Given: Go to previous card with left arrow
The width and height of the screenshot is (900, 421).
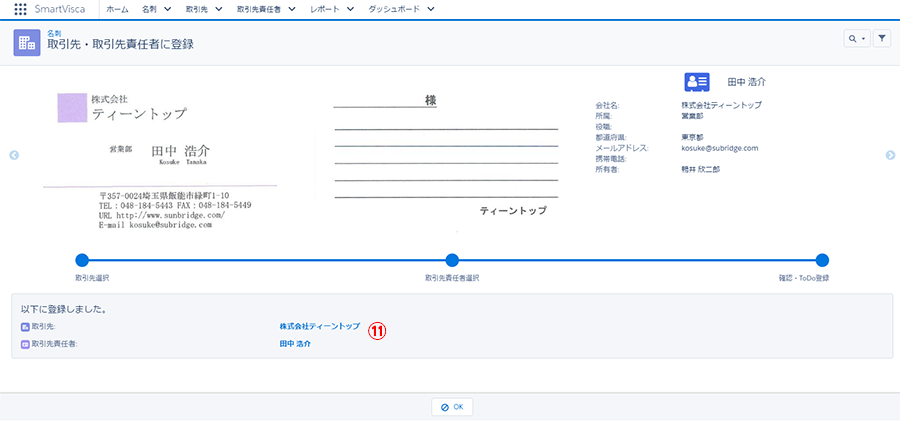Looking at the screenshot, I should [14, 155].
